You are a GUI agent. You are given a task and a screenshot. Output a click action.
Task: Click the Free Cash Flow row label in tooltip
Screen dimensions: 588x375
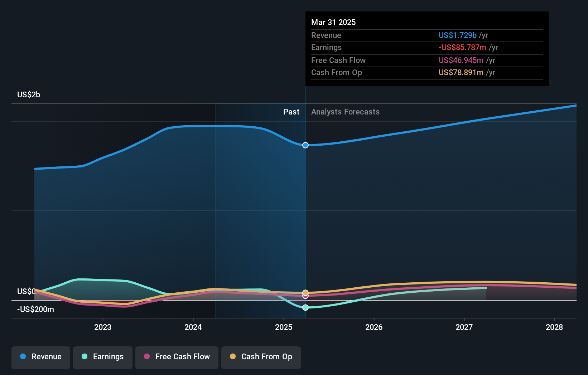(x=338, y=60)
